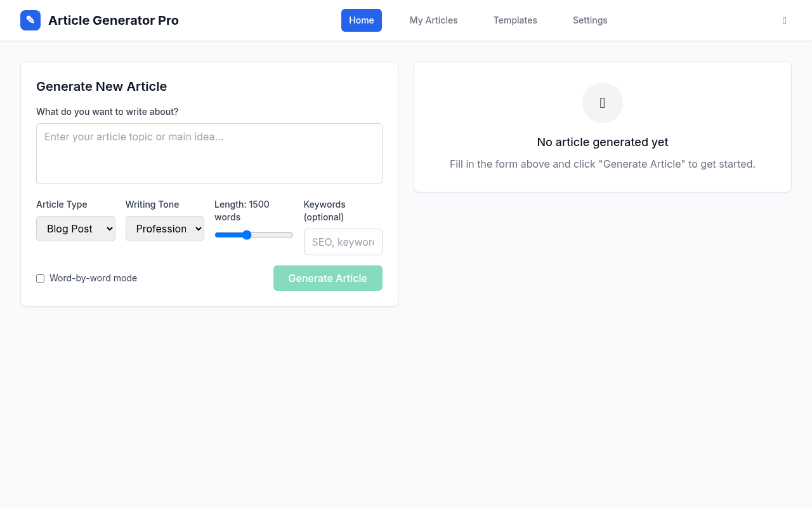Click the icon button at far right of navbar
Viewport: 812px width, 508px height.
coord(784,20)
